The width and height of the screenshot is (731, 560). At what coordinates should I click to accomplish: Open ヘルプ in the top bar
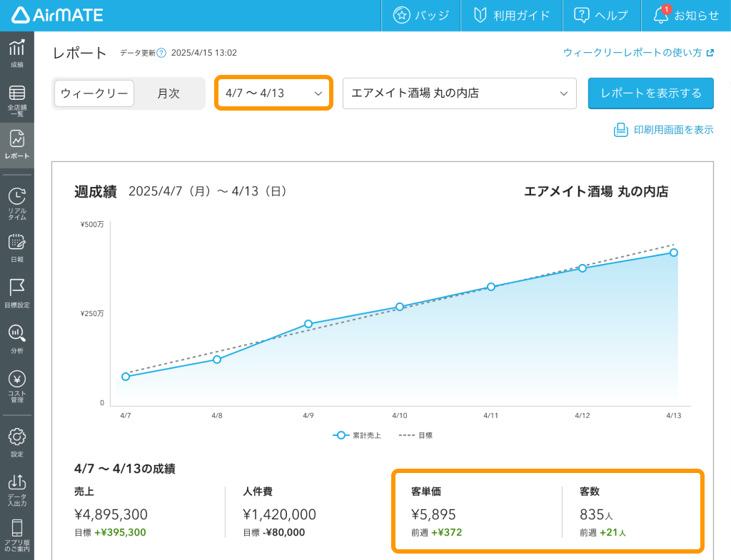tap(601, 16)
